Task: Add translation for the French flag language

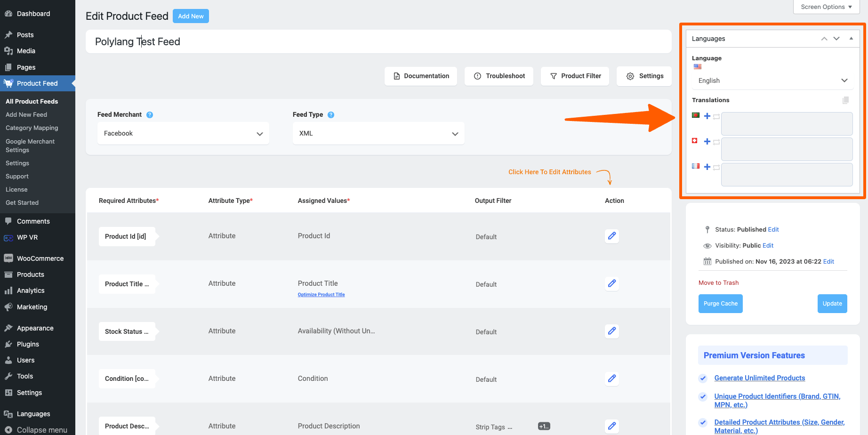Action: click(x=707, y=167)
